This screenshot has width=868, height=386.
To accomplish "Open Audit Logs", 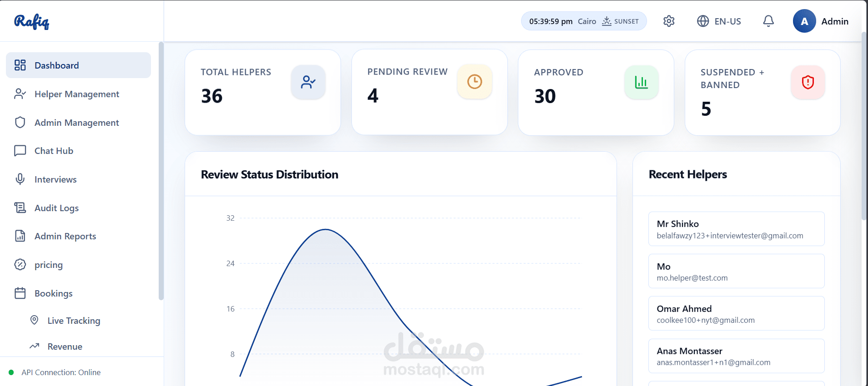I will 78,208.
